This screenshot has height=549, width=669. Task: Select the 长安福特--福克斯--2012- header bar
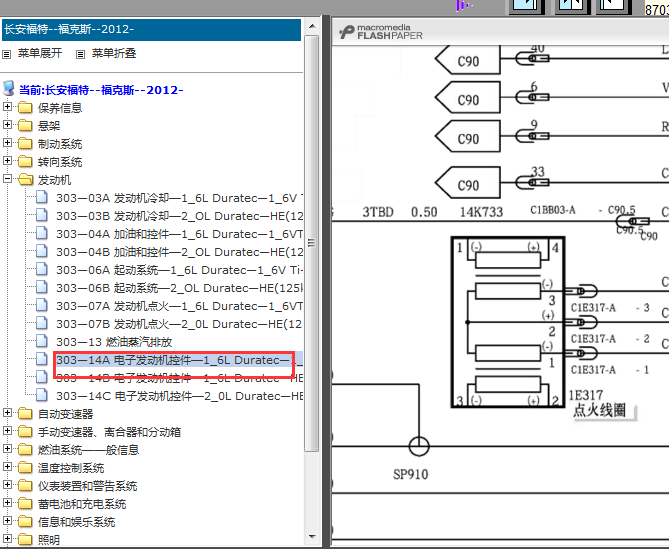coord(151,29)
